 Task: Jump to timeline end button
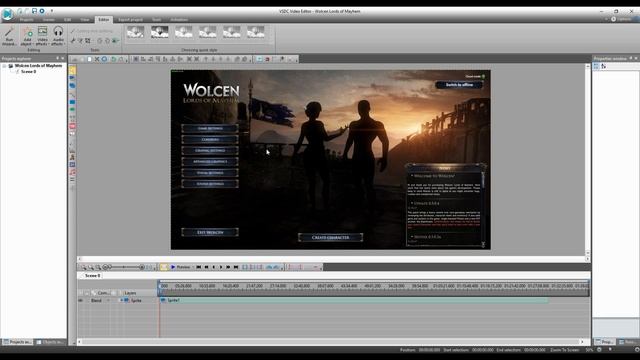[x=236, y=267]
